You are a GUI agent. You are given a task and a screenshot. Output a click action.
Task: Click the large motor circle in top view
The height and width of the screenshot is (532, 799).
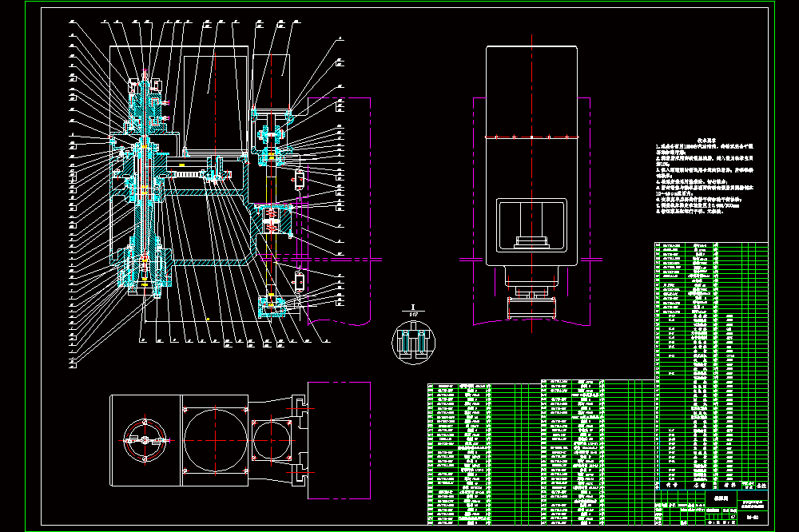tap(216, 440)
